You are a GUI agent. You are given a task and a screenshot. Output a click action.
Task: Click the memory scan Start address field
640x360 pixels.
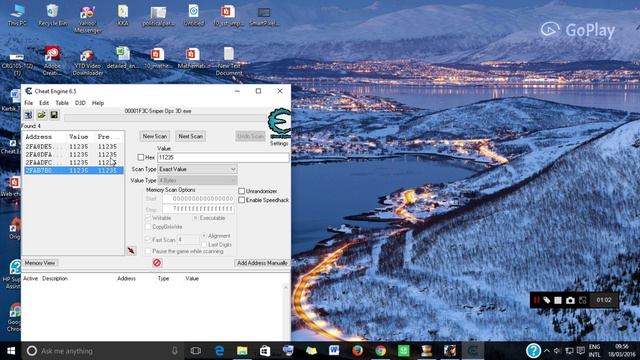pos(198,199)
